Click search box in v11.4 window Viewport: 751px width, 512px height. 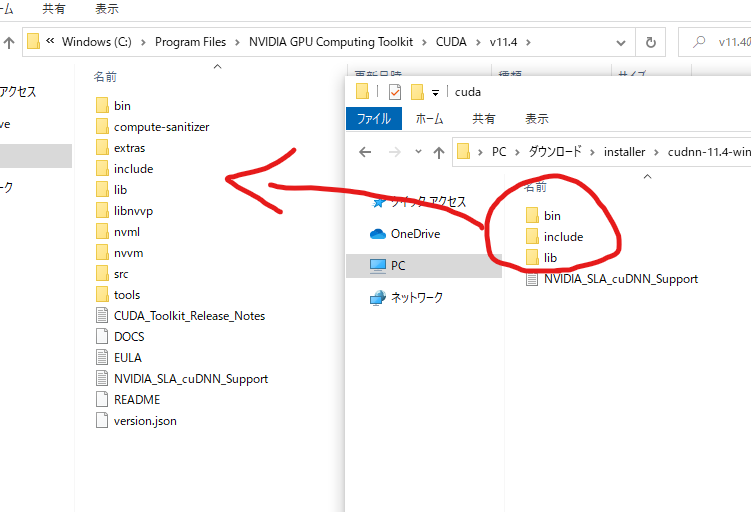point(715,42)
